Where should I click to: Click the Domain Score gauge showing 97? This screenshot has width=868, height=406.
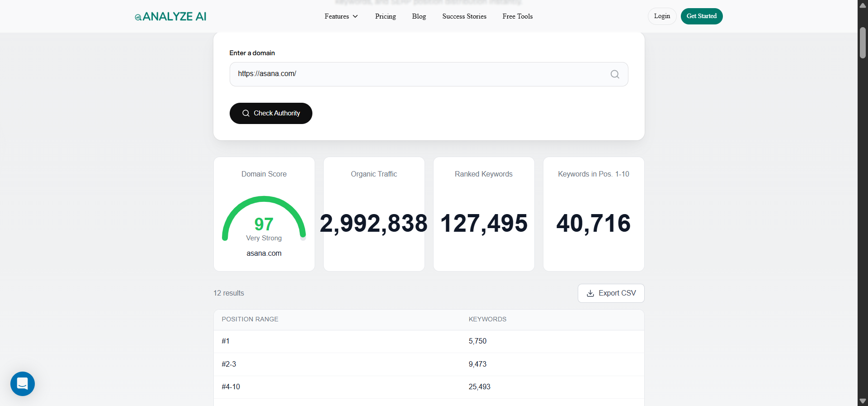tap(264, 220)
